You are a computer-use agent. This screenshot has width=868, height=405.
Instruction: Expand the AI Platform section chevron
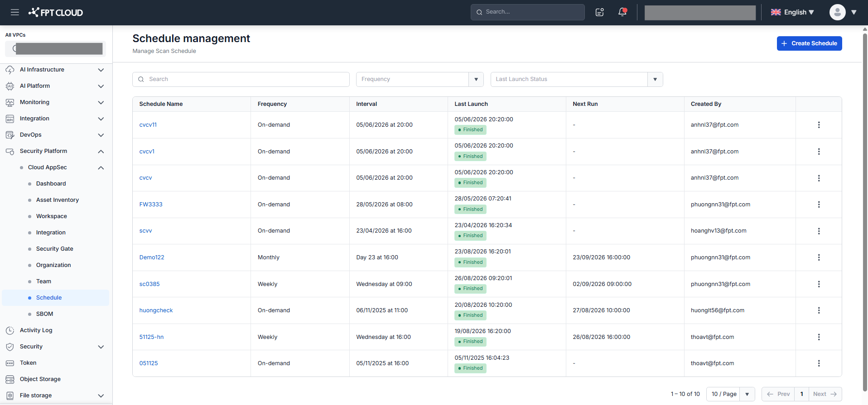click(101, 86)
